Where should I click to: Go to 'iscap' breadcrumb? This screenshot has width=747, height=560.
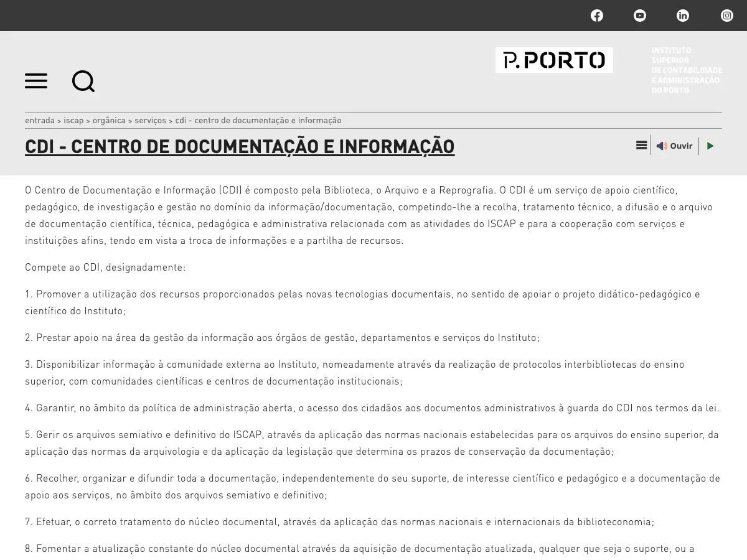tap(73, 121)
